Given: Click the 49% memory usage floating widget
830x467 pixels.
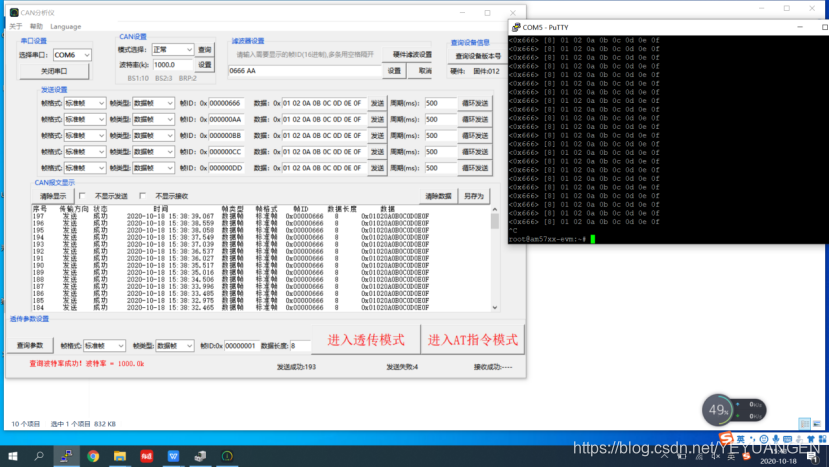Looking at the screenshot, I should [718, 409].
